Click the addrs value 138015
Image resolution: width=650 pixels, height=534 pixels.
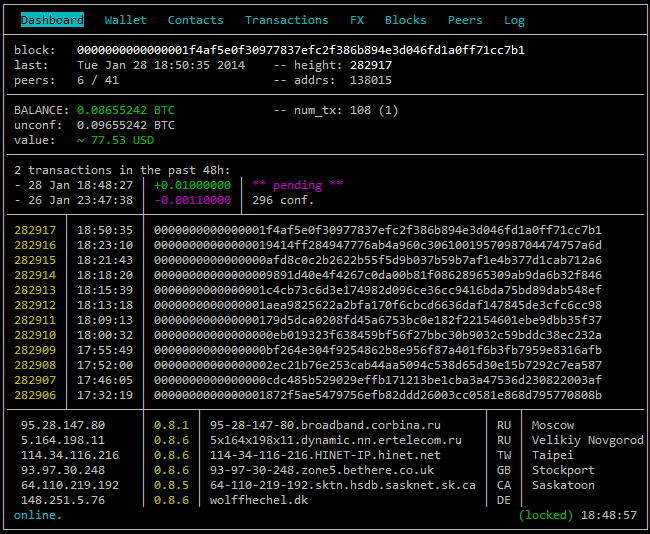371,80
